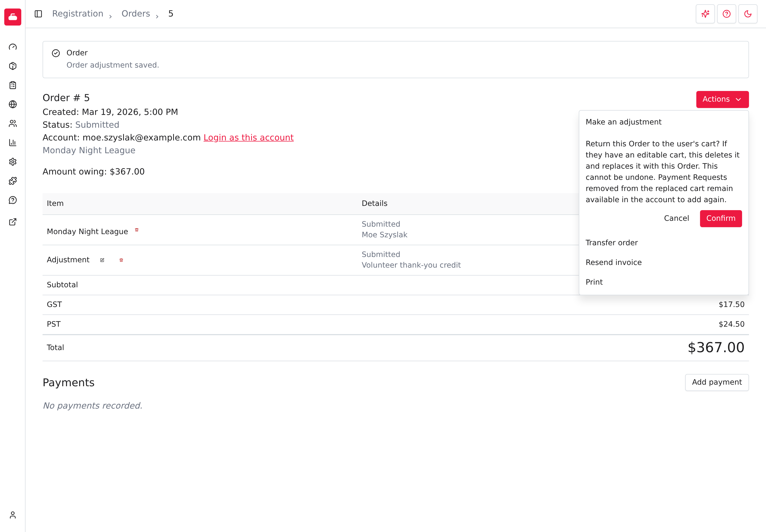This screenshot has height=532, width=766.
Task: Click the Volunteer thank-you credit text
Action: [x=411, y=265]
